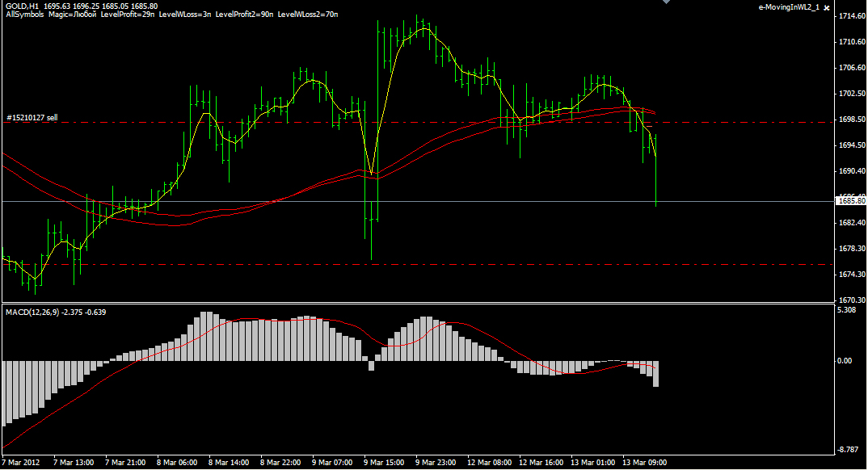Click the 9 Mar 23:00 time label
The image size is (868, 470).
pyautogui.click(x=436, y=463)
